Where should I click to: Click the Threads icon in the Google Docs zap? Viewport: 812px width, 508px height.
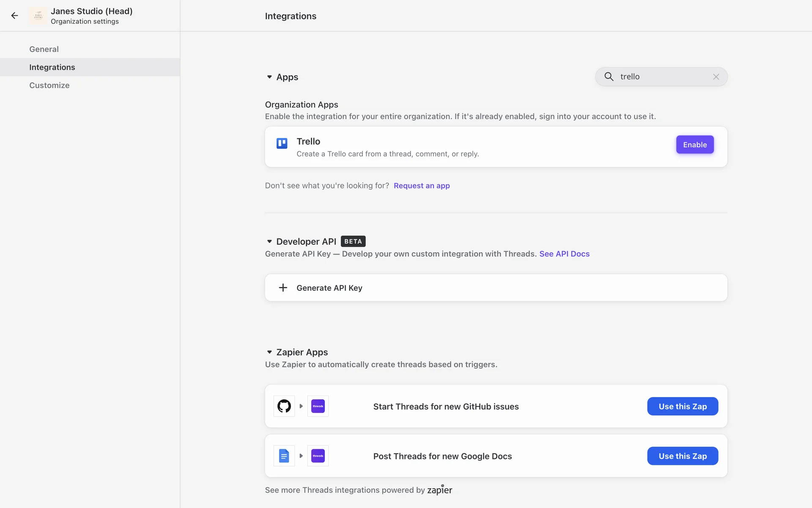pos(318,456)
